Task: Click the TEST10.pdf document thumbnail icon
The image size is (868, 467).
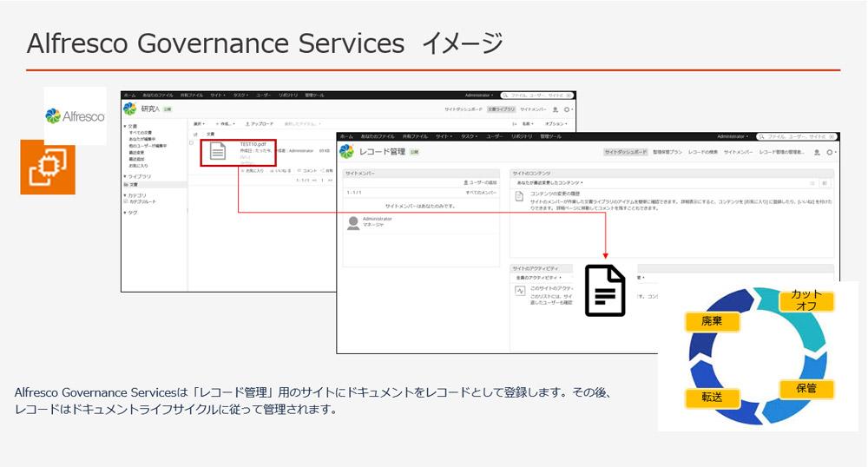Action: pyautogui.click(x=218, y=151)
